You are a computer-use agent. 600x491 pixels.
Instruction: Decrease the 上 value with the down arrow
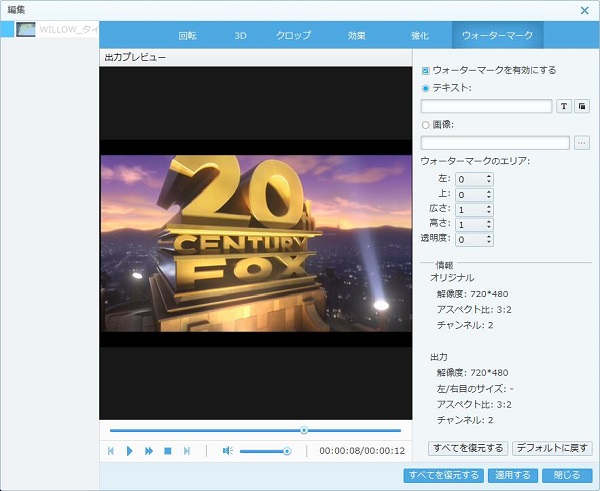pyautogui.click(x=489, y=196)
